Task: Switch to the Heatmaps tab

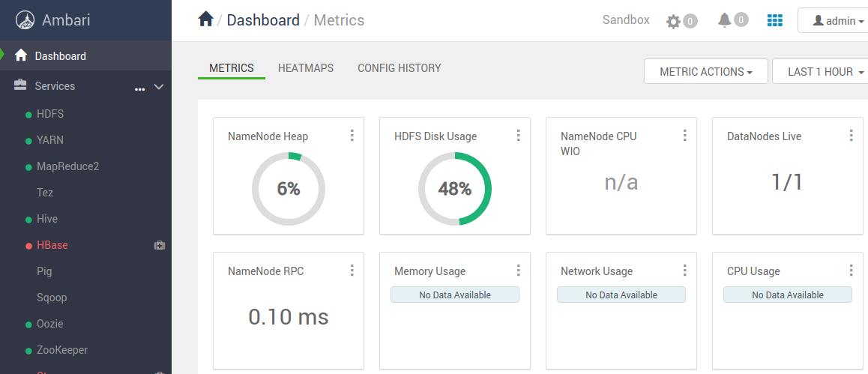Action: [306, 68]
